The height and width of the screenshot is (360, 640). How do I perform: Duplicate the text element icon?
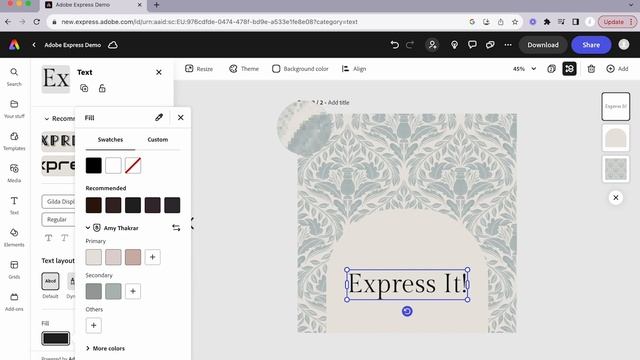pyautogui.click(x=84, y=88)
